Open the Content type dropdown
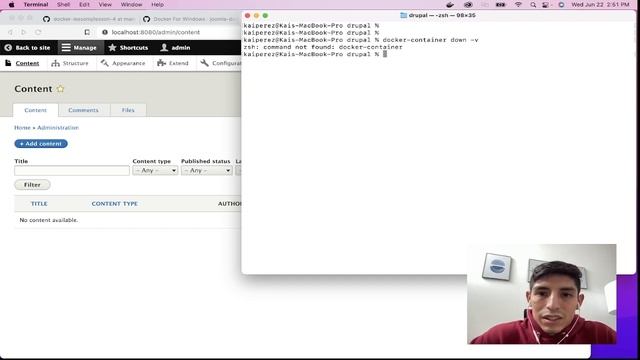This screenshot has width=640, height=360. pyautogui.click(x=155, y=171)
